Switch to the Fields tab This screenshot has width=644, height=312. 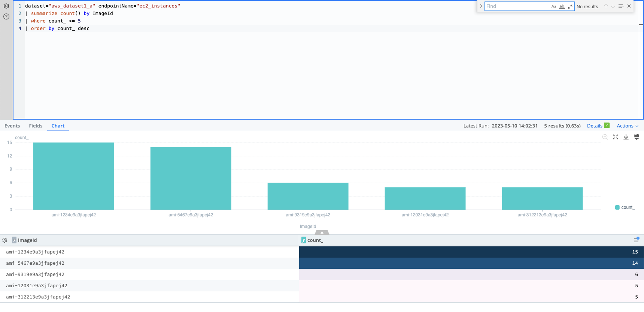(36, 126)
